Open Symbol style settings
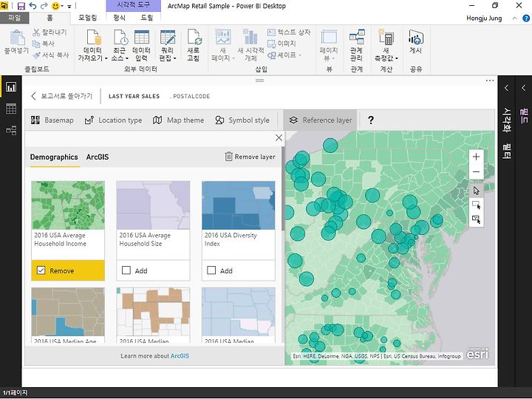 point(242,120)
